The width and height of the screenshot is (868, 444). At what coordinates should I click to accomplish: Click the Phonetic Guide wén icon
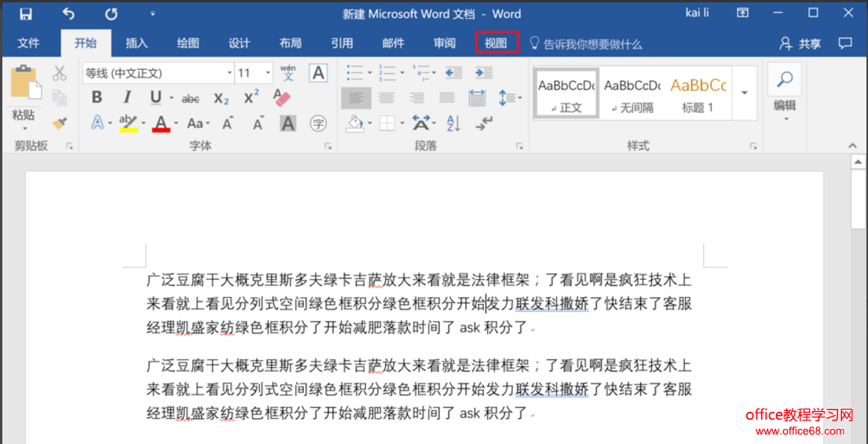[288, 73]
